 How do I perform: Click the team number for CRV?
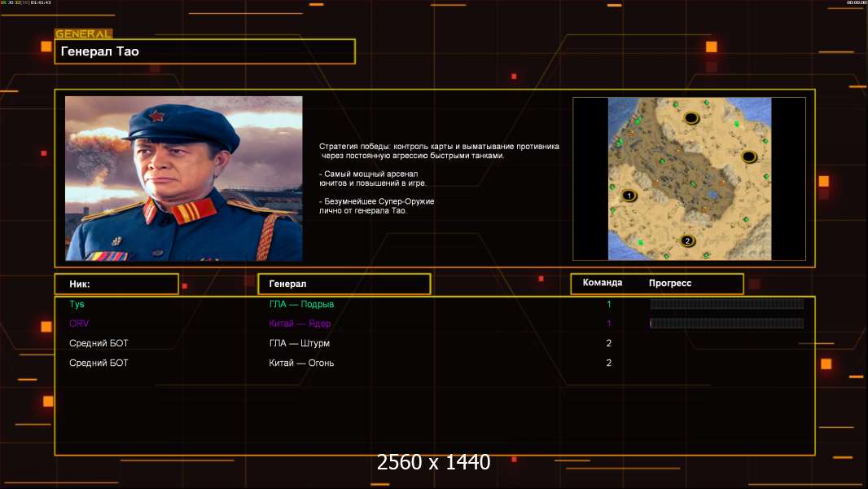pyautogui.click(x=609, y=324)
